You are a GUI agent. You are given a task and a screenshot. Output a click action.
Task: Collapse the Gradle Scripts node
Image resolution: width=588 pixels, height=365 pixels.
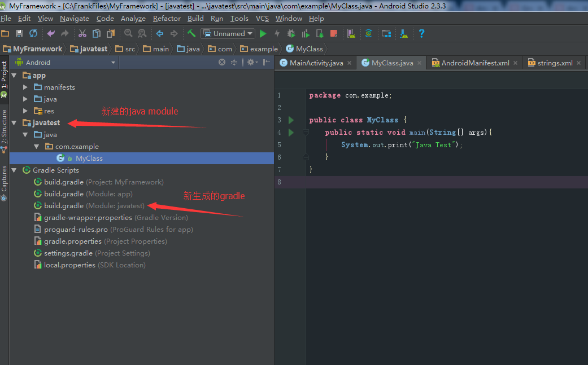[x=14, y=170]
